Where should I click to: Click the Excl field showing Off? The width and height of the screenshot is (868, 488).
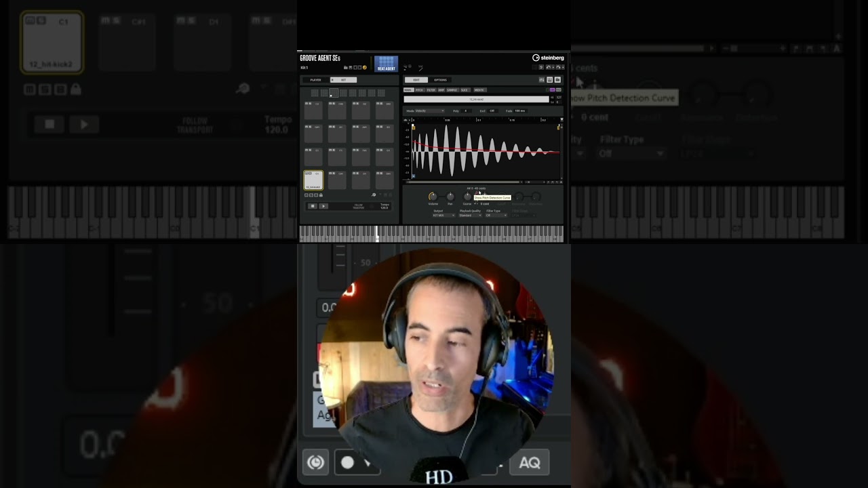(x=492, y=110)
